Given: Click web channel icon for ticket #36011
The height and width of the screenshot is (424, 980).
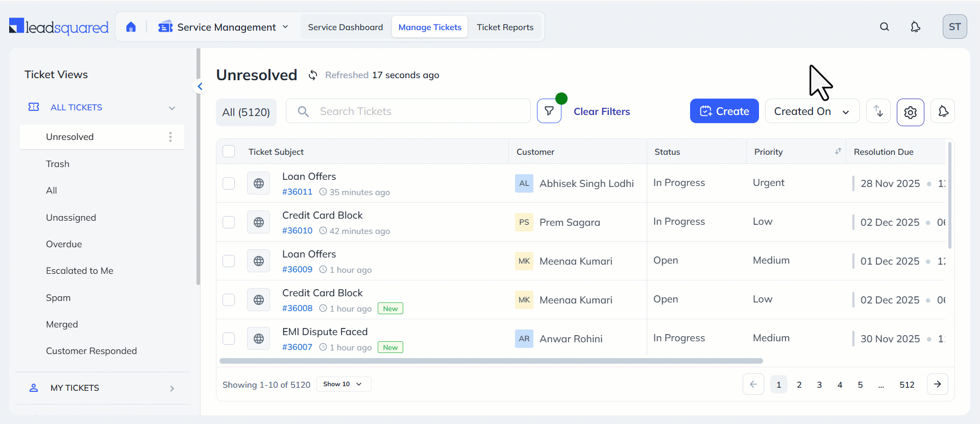Looking at the screenshot, I should click(259, 183).
